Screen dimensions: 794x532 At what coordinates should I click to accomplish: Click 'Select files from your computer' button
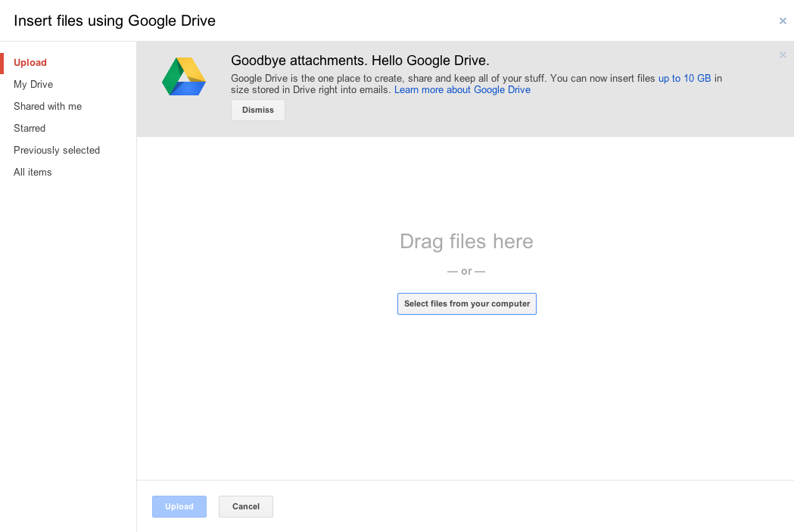(467, 303)
